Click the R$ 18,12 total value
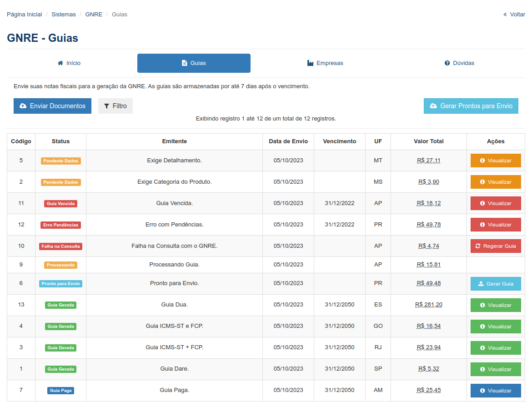The image size is (532, 407). point(428,203)
